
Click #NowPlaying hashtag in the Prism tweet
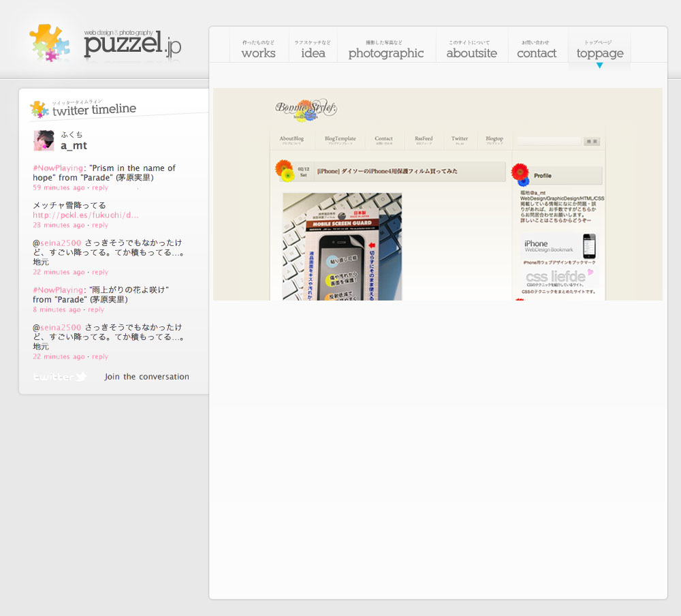[57, 168]
